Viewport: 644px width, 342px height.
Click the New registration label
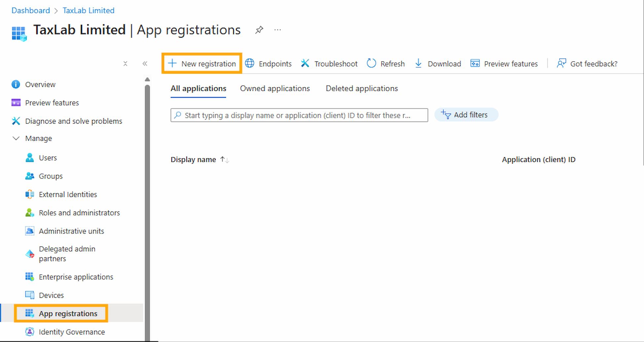[x=209, y=64]
